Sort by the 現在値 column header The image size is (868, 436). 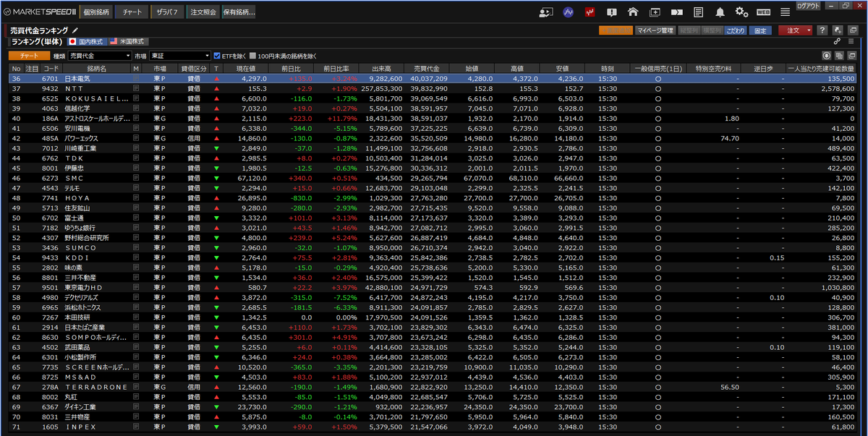(246, 68)
